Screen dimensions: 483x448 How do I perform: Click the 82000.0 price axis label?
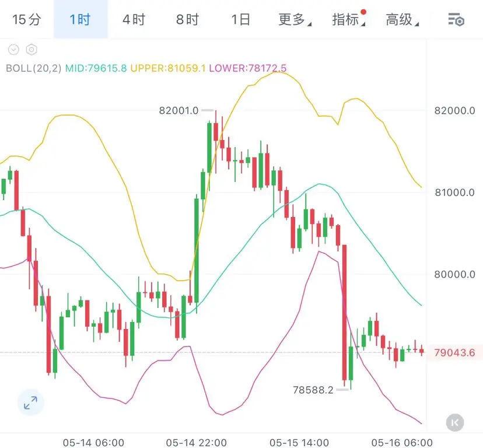(x=454, y=110)
